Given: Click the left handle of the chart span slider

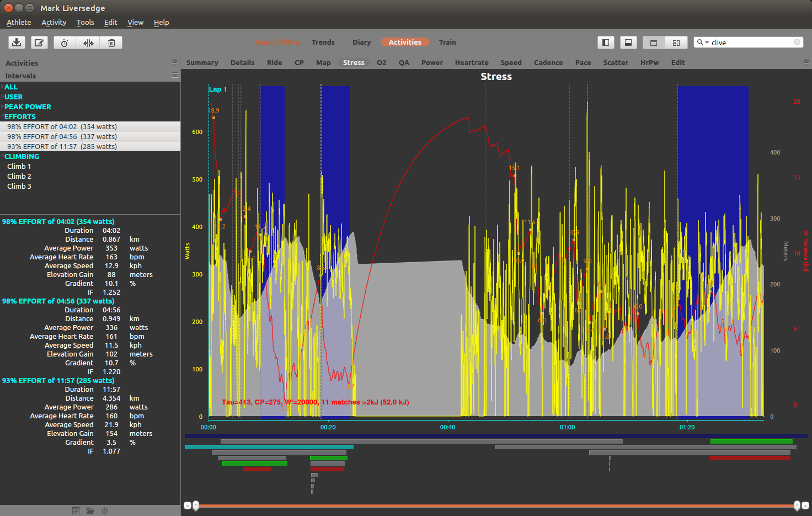Looking at the screenshot, I should [195, 506].
